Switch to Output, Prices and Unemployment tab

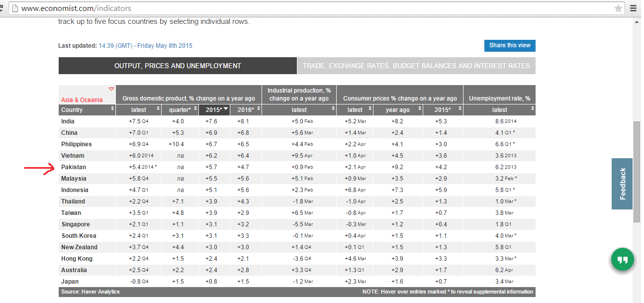178,66
